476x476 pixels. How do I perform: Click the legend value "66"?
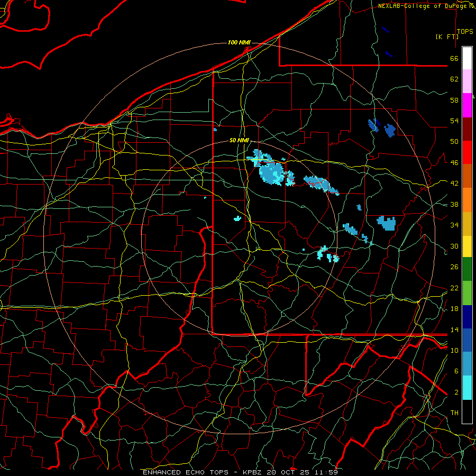(x=454, y=58)
